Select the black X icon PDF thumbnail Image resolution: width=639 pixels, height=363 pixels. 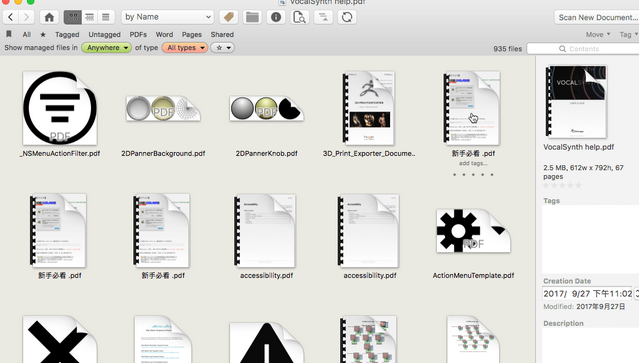(x=60, y=339)
